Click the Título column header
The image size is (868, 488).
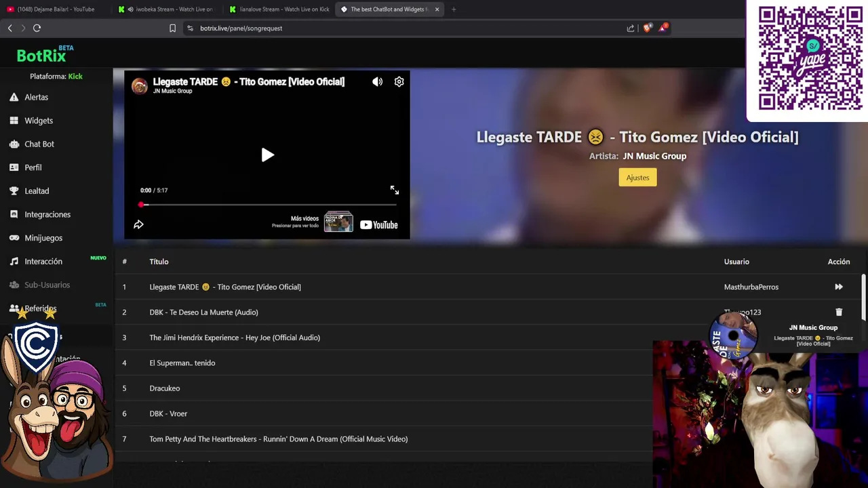click(x=159, y=262)
